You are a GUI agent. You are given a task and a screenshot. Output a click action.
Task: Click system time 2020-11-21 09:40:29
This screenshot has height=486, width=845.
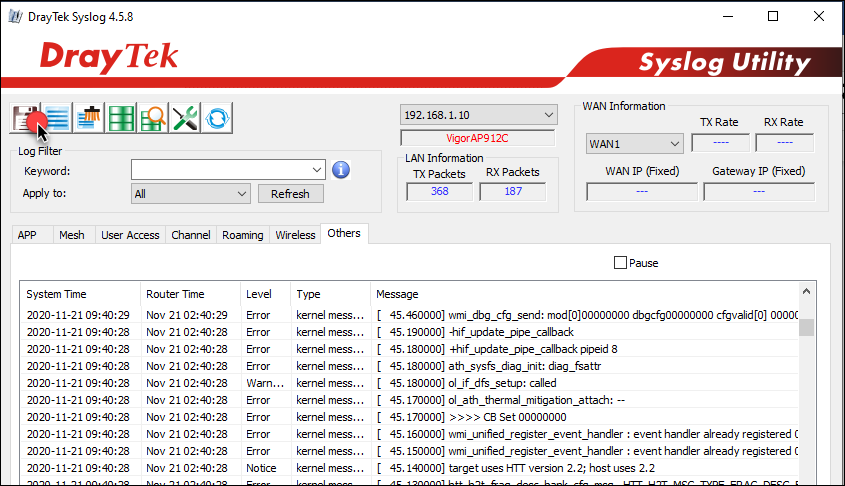(x=78, y=315)
